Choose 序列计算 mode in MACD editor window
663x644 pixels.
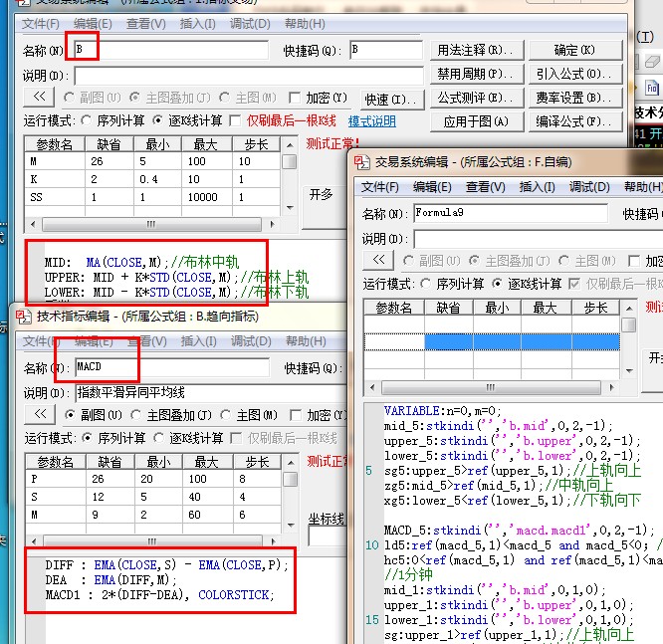click(x=87, y=438)
